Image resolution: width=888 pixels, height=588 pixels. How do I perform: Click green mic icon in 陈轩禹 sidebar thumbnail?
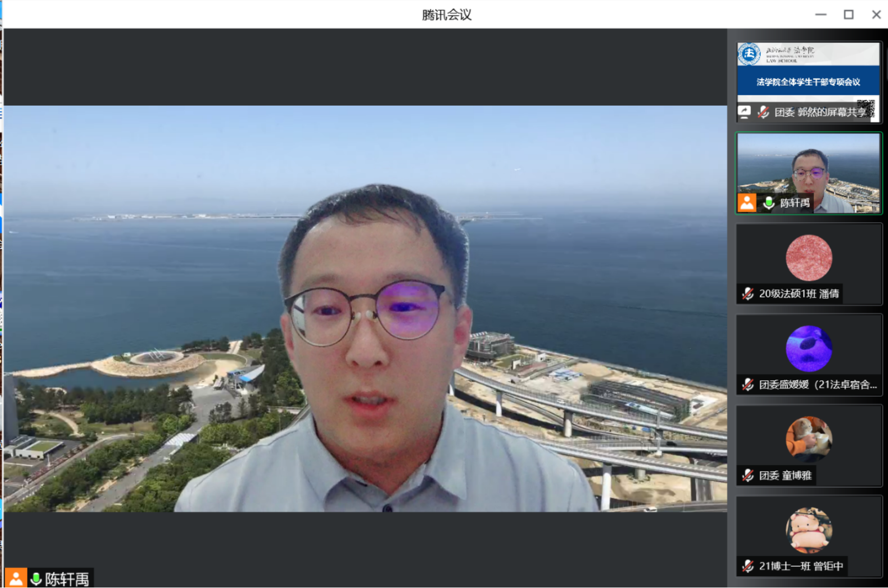coord(768,203)
